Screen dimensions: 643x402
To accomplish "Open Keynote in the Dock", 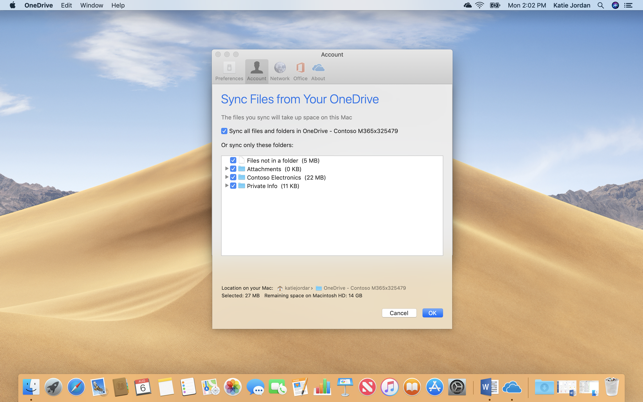I will pyautogui.click(x=345, y=387).
